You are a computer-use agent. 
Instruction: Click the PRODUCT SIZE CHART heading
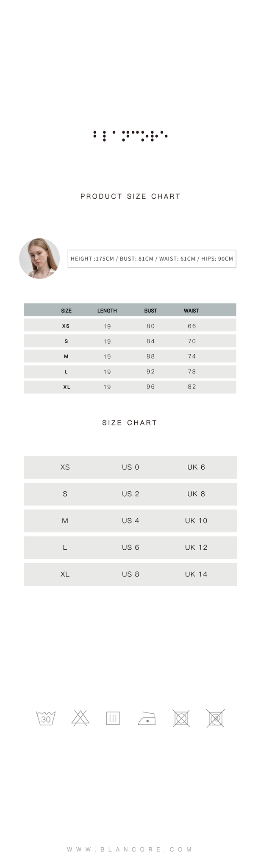point(130,196)
